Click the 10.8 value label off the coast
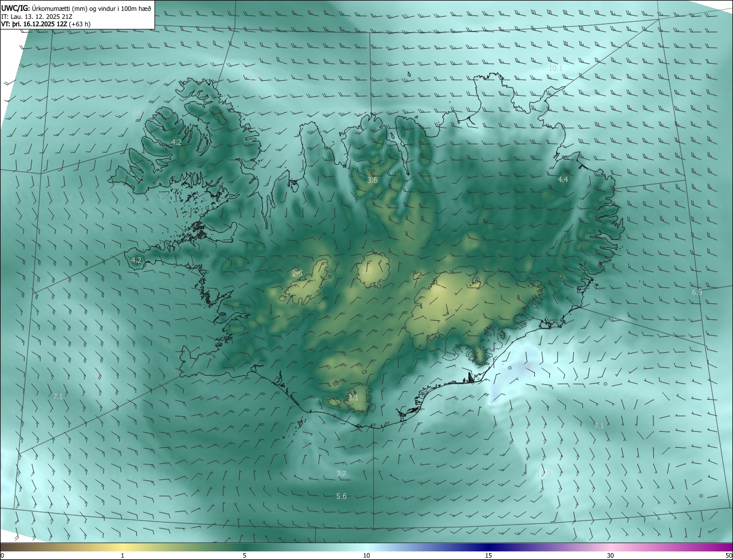 (x=525, y=366)
